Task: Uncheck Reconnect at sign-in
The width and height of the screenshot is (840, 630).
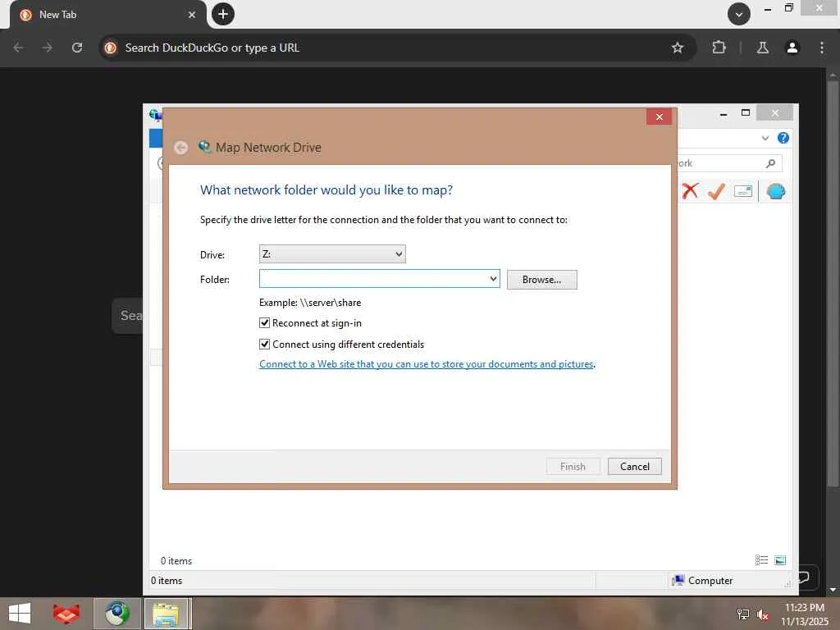Action: [264, 323]
